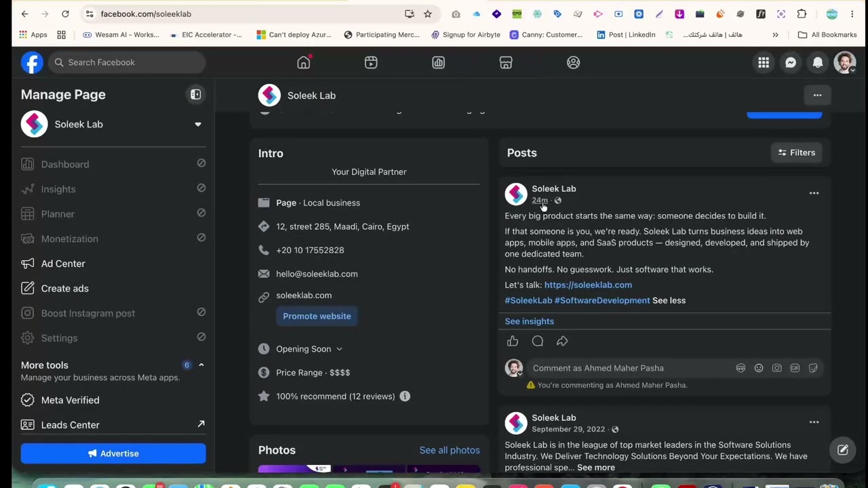This screenshot has width=868, height=488.
Task: Open the Reels video icon
Action: (x=371, y=62)
